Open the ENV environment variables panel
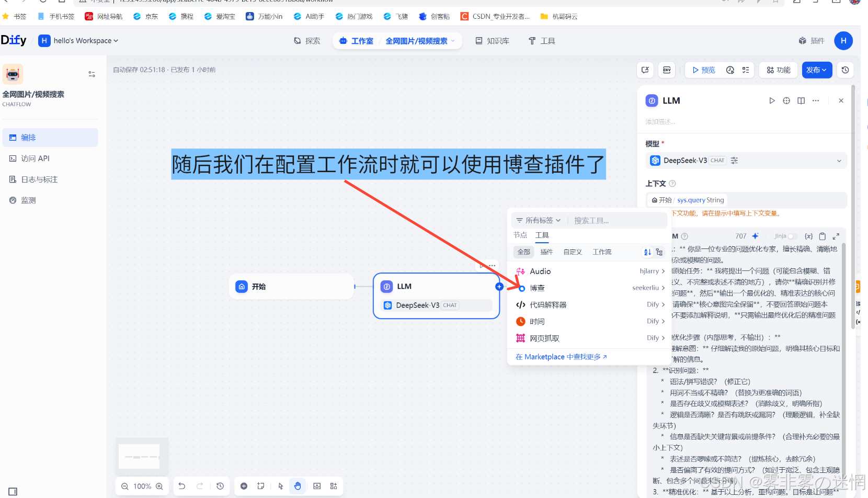Image resolution: width=868 pixels, height=498 pixels. click(x=667, y=70)
